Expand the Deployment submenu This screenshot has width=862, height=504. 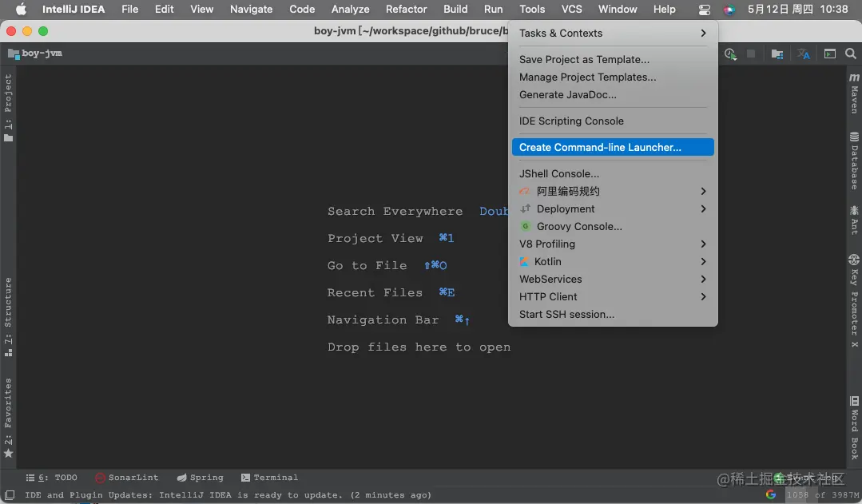click(613, 208)
